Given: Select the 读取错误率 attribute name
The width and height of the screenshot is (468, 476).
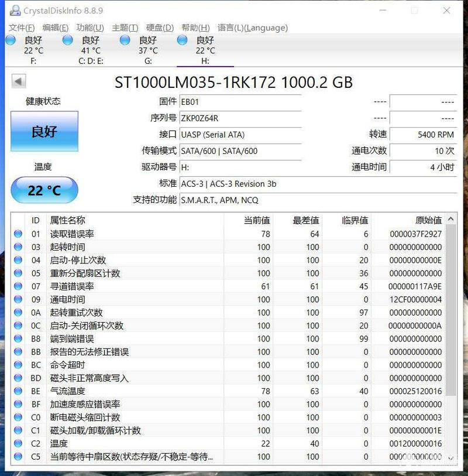Looking at the screenshot, I should tap(72, 234).
